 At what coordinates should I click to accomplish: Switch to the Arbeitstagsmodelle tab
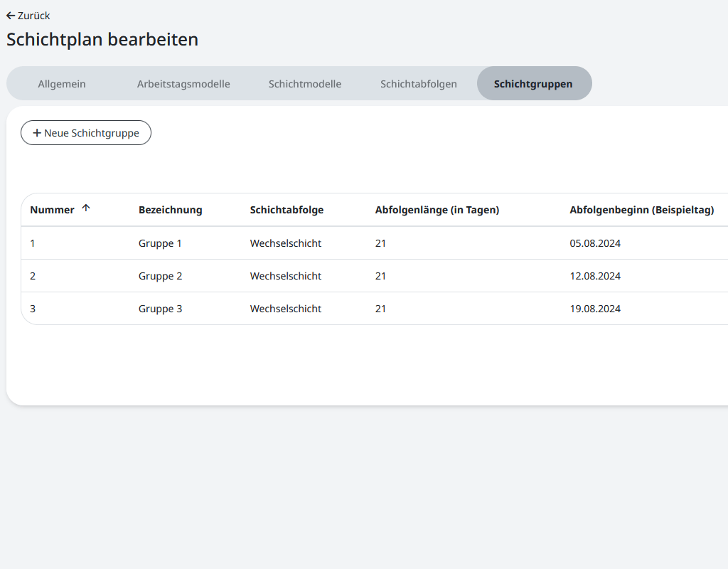pos(183,84)
